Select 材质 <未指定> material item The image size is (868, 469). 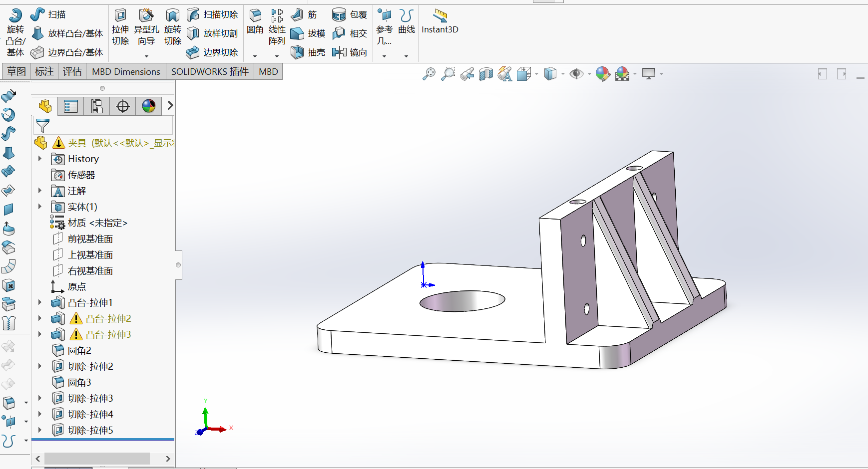click(x=89, y=223)
